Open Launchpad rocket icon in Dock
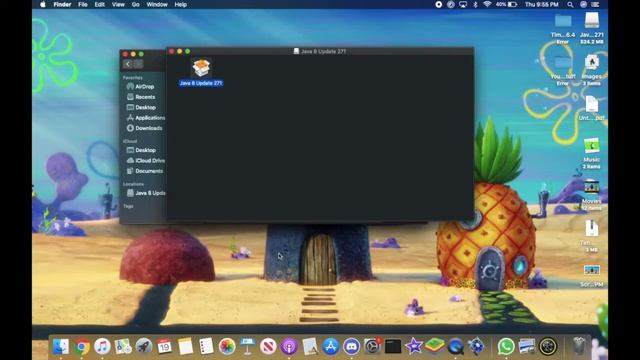This screenshot has width=640, height=360. (x=144, y=347)
